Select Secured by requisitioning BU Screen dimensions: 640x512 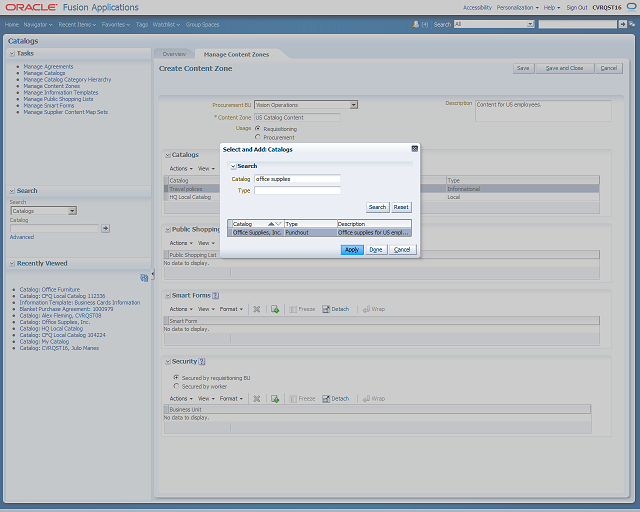coord(176,377)
